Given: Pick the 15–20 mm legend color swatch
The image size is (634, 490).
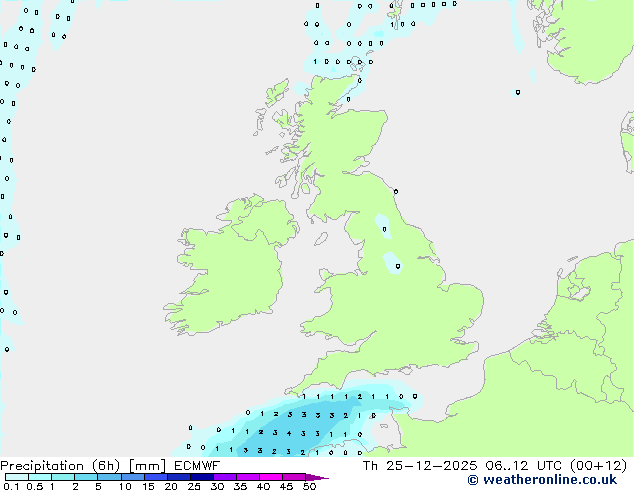Looking at the screenshot, I should [155, 477].
